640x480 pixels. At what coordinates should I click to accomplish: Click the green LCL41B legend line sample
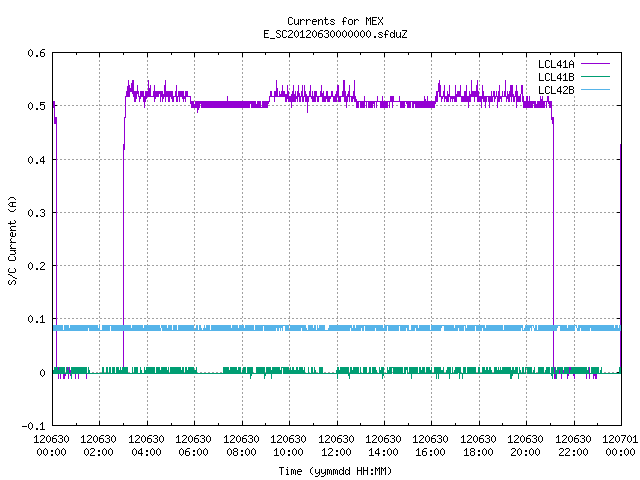point(595,76)
